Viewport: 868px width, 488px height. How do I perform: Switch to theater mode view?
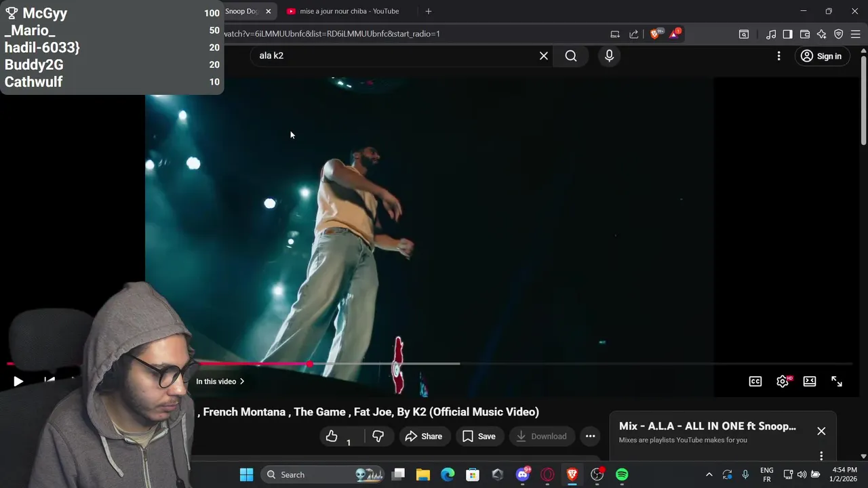click(810, 382)
